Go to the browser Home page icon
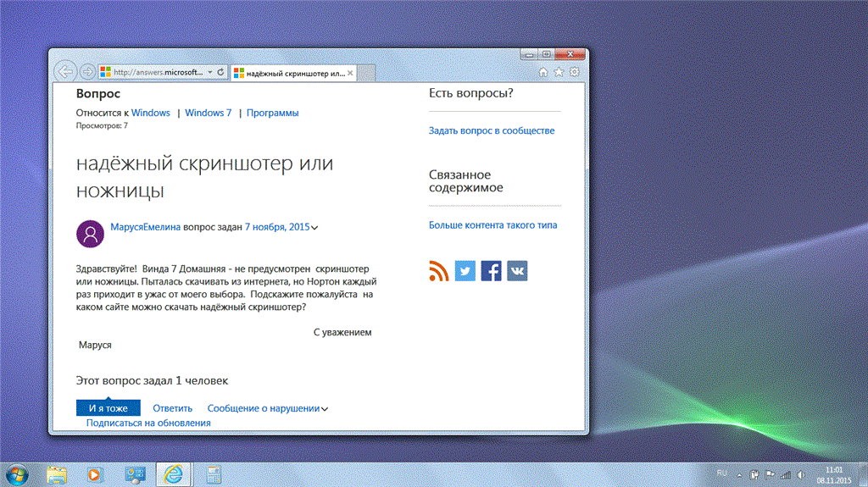Image resolution: width=868 pixels, height=487 pixels. point(543,72)
